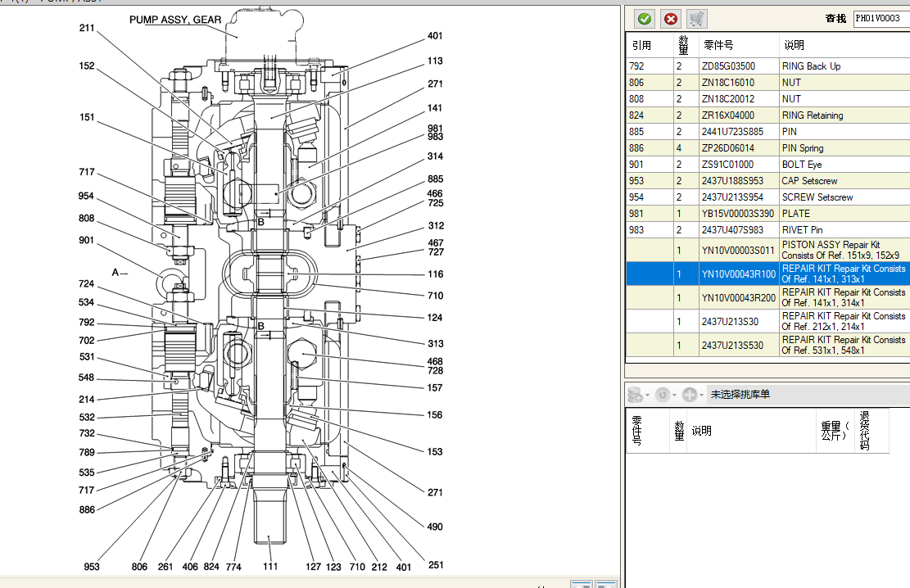Click callout 534 in the diagram

pyautogui.click(x=86, y=302)
